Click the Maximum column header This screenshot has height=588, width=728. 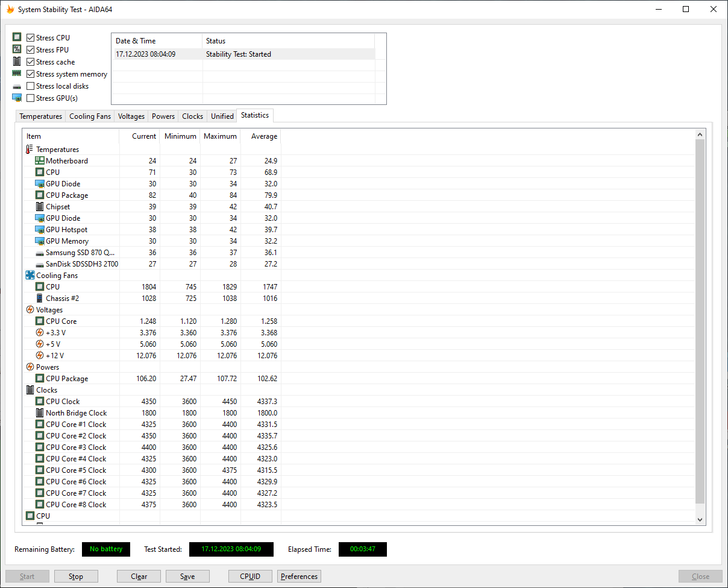221,136
